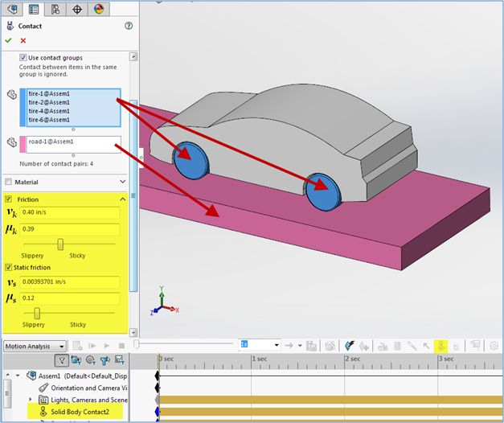Collapse the Assem1 tree node

tap(18, 376)
